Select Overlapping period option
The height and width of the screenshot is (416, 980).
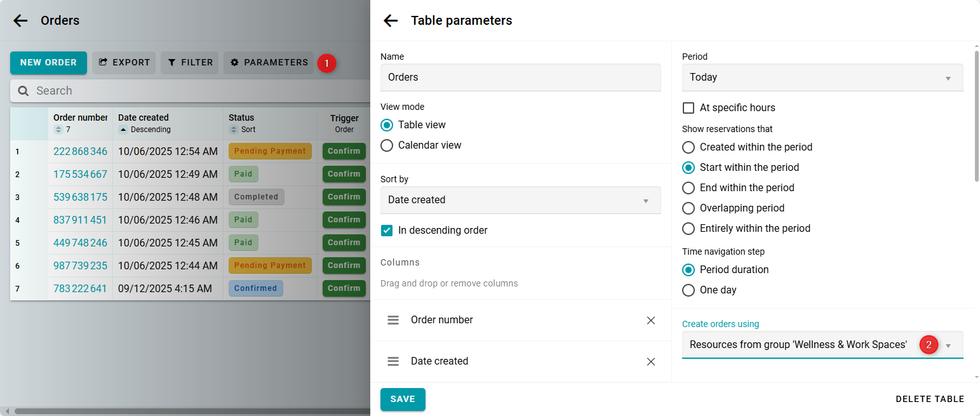[688, 208]
